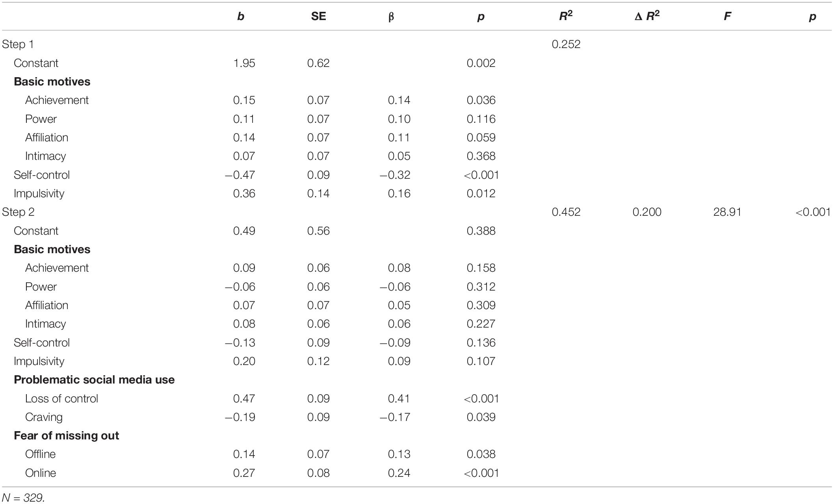Image resolution: width=834 pixels, height=504 pixels.
Task: Select Step 1 Affiliation p value 0.059
Action: [481, 137]
